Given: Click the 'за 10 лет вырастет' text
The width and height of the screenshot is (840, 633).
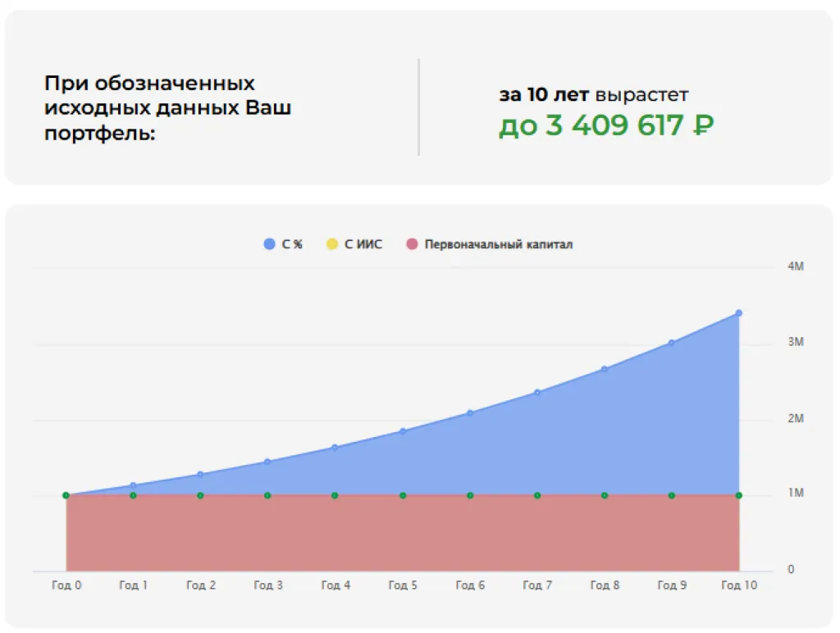Looking at the screenshot, I should [x=594, y=95].
